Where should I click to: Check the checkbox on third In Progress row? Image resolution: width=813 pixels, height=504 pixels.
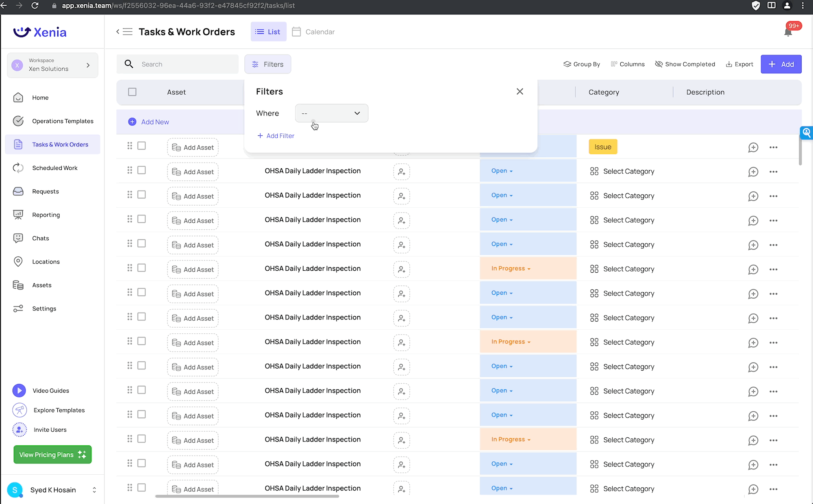coord(141,439)
